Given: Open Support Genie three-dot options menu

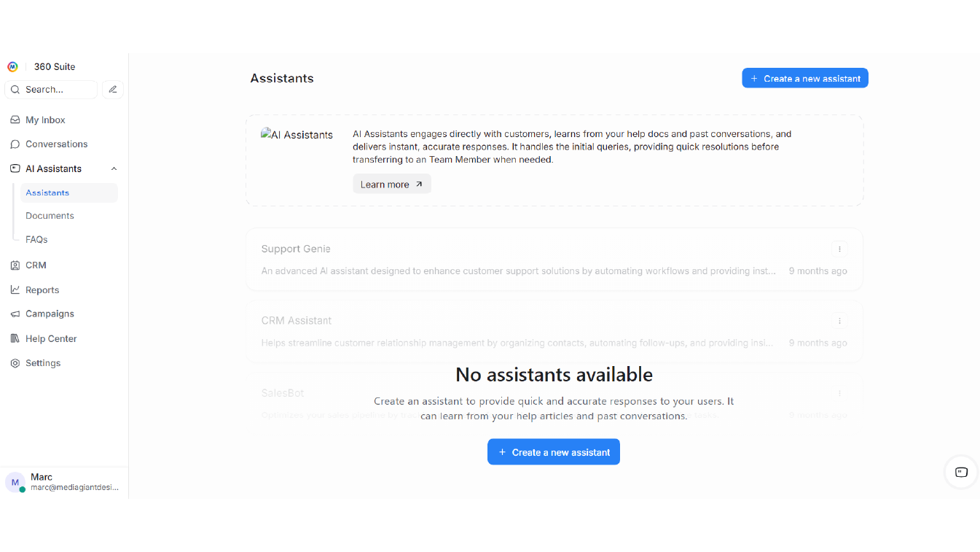Looking at the screenshot, I should 839,249.
